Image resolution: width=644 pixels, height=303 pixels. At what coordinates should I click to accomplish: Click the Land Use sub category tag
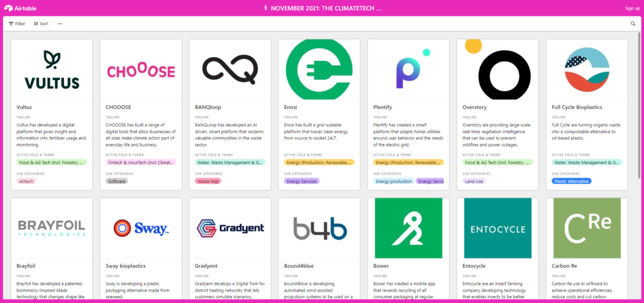474,181
